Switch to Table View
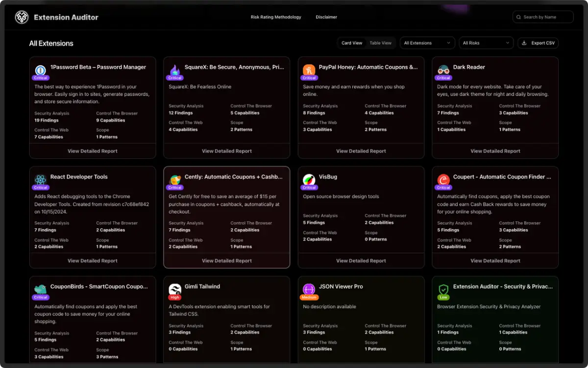 pyautogui.click(x=380, y=43)
